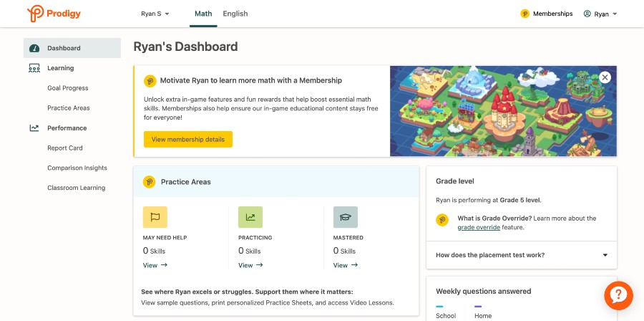Dismiss the membership banner with X
The image size is (644, 321).
(x=605, y=77)
